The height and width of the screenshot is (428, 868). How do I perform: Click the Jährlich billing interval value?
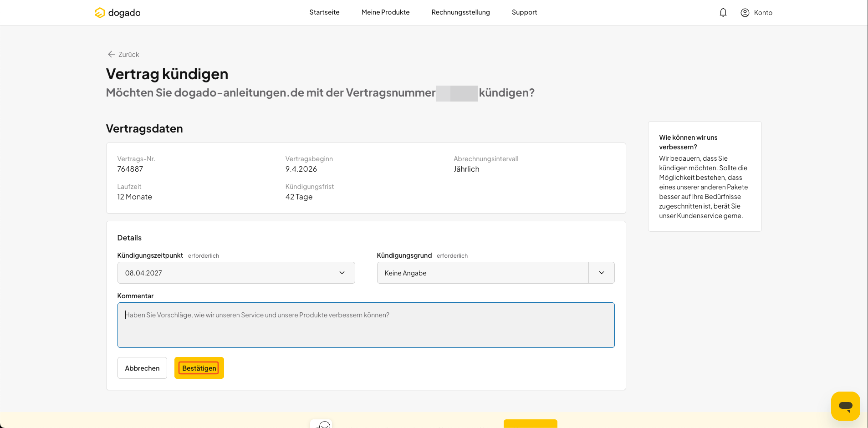pyautogui.click(x=466, y=169)
